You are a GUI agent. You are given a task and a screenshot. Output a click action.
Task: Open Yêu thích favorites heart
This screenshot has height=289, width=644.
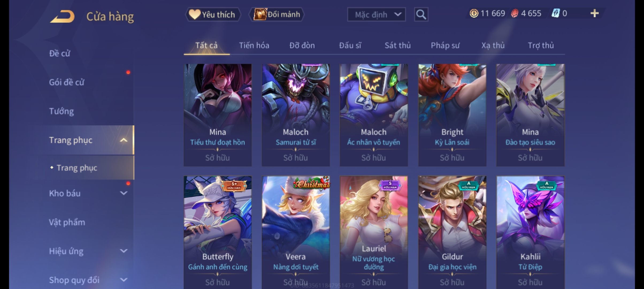pyautogui.click(x=213, y=14)
